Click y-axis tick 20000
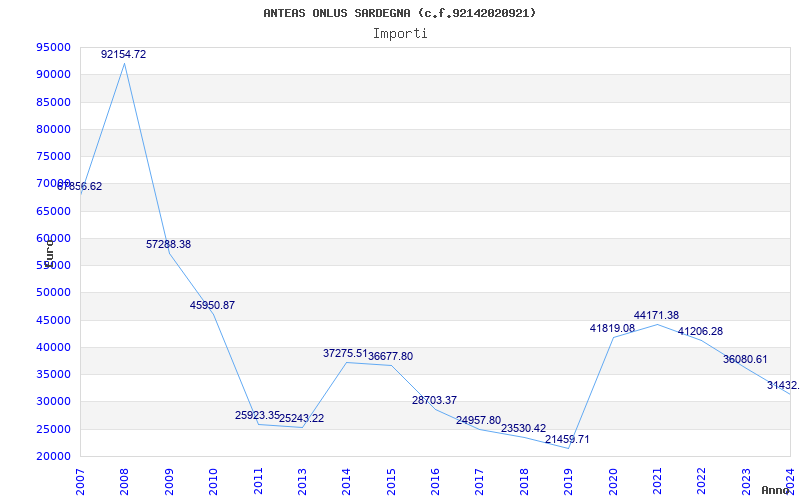800x500 pixels. tap(54, 456)
